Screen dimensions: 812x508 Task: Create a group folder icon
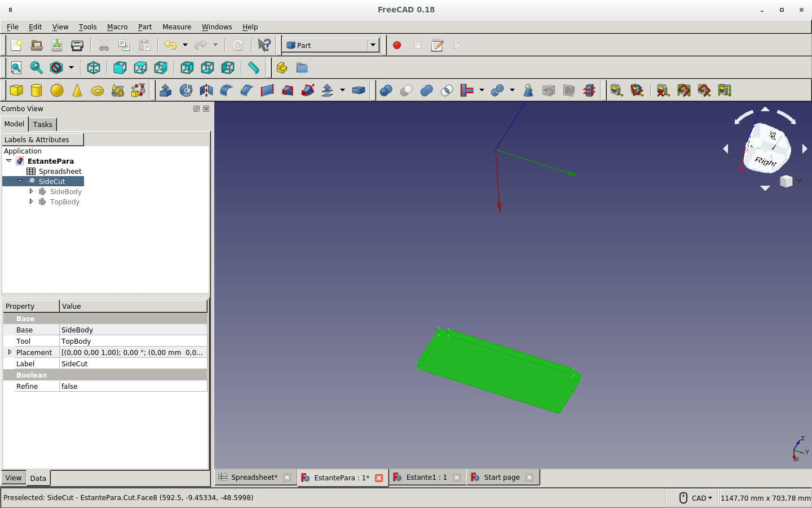[302, 68]
